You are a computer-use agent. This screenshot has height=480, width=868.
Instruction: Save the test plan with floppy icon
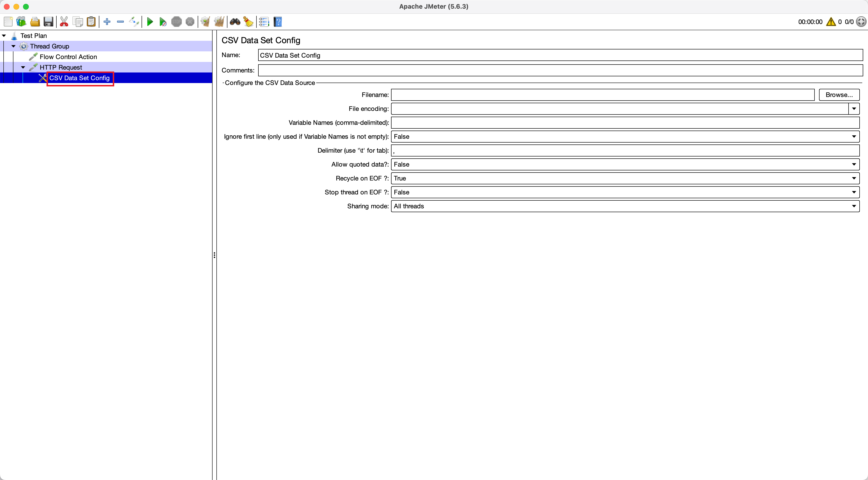click(48, 22)
